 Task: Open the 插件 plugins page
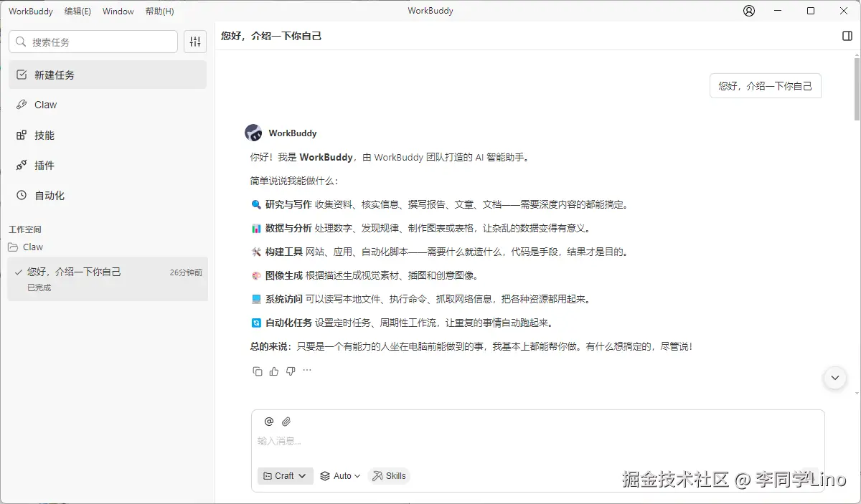[x=108, y=165]
